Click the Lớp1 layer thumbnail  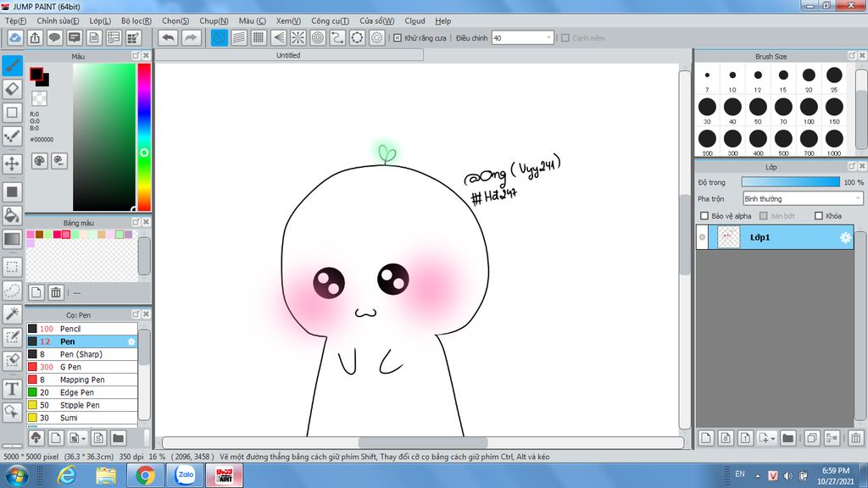728,237
